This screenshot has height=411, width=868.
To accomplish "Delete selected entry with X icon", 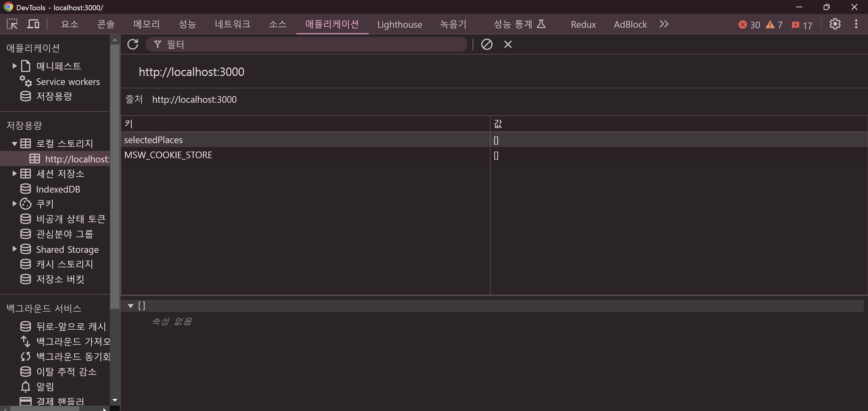I will (508, 44).
